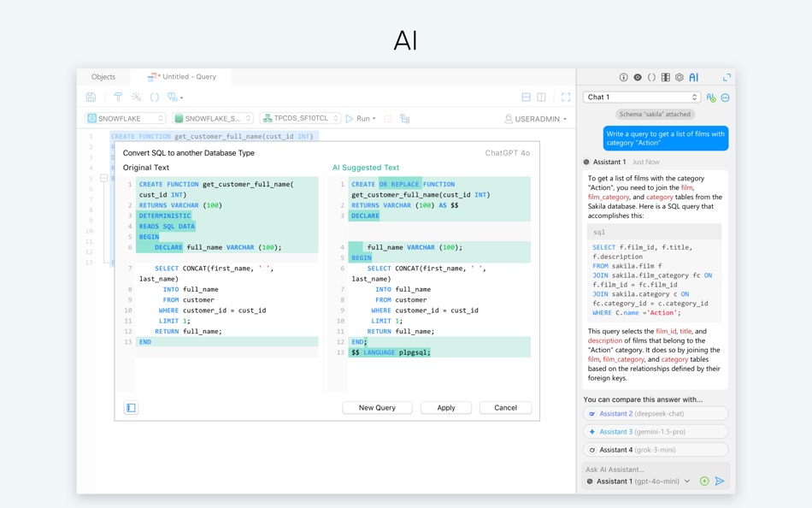Toggle the horizontal split layout view icon
The width and height of the screenshot is (812, 508).
tap(527, 97)
